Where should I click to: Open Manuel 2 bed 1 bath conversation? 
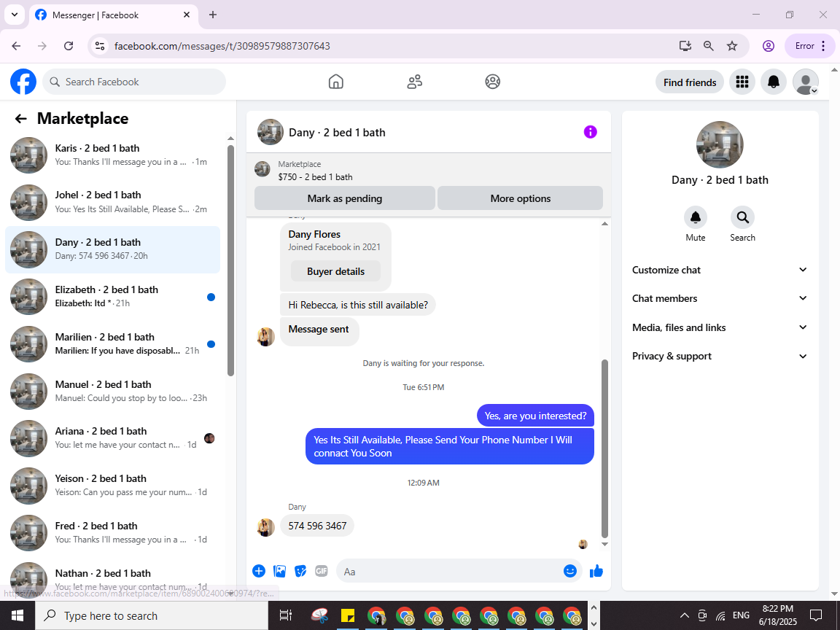112,391
